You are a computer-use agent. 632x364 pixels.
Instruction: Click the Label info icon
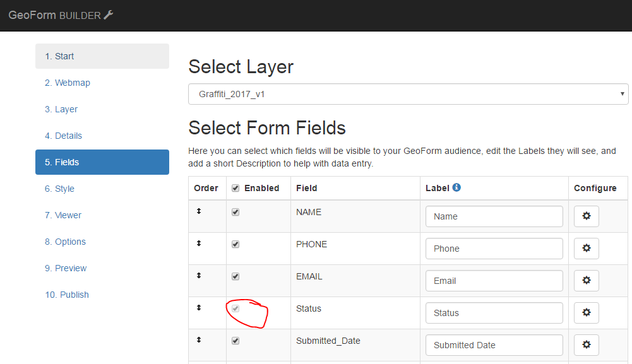tap(456, 187)
